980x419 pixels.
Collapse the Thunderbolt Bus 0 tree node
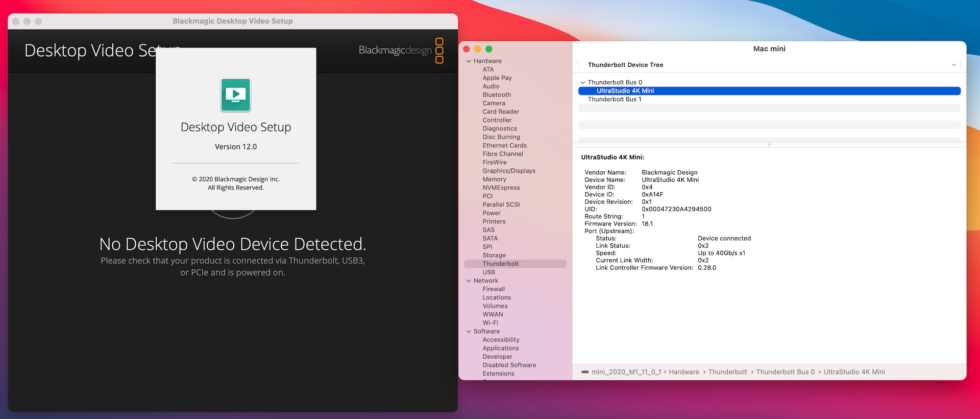(582, 82)
